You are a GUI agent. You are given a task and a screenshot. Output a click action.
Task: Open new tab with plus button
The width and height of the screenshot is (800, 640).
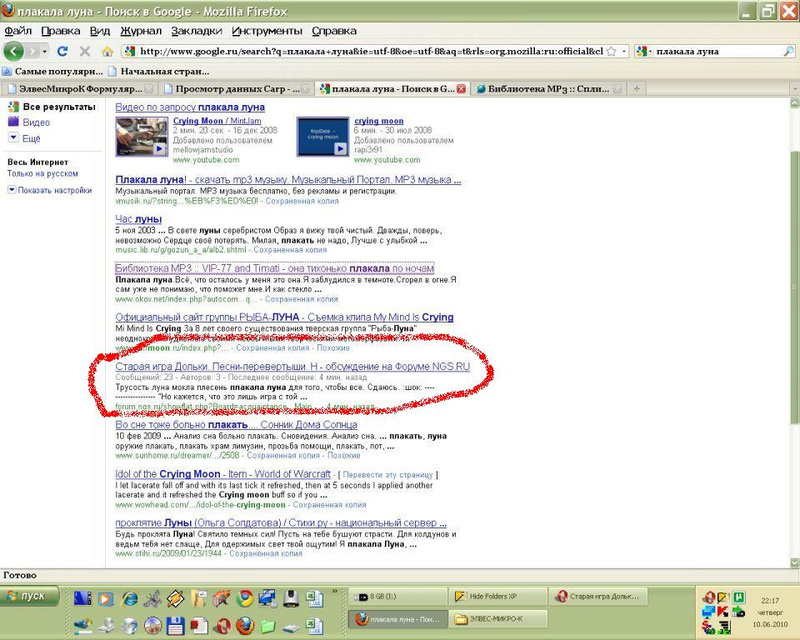pyautogui.click(x=636, y=88)
